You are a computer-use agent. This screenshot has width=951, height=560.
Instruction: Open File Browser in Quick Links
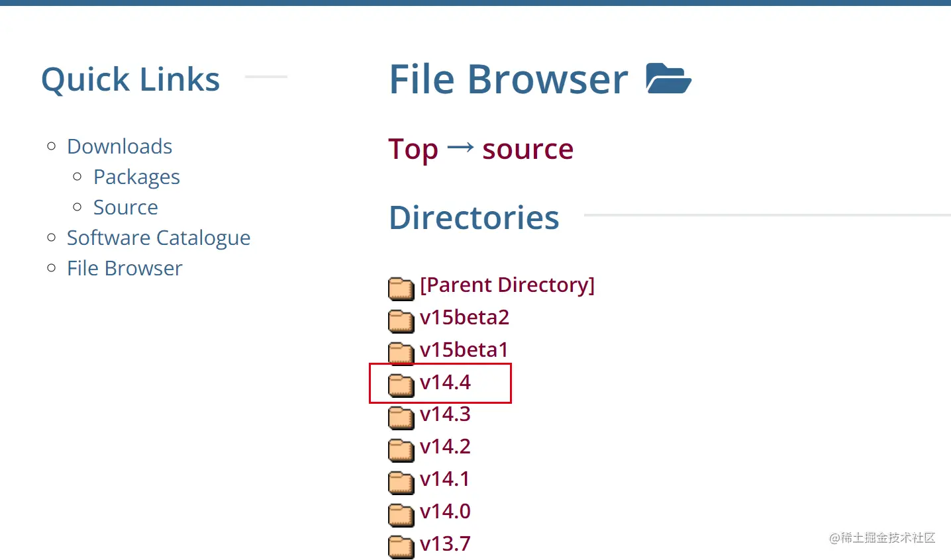pos(125,268)
